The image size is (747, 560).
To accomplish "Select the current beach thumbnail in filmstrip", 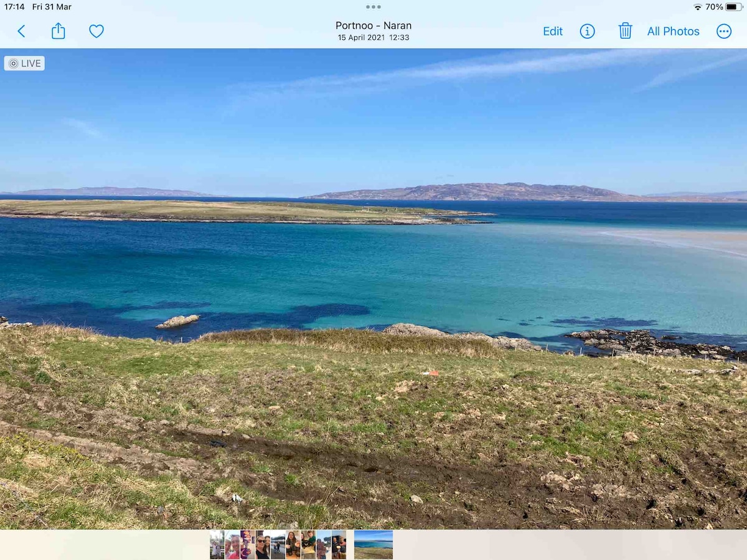I will [x=374, y=544].
